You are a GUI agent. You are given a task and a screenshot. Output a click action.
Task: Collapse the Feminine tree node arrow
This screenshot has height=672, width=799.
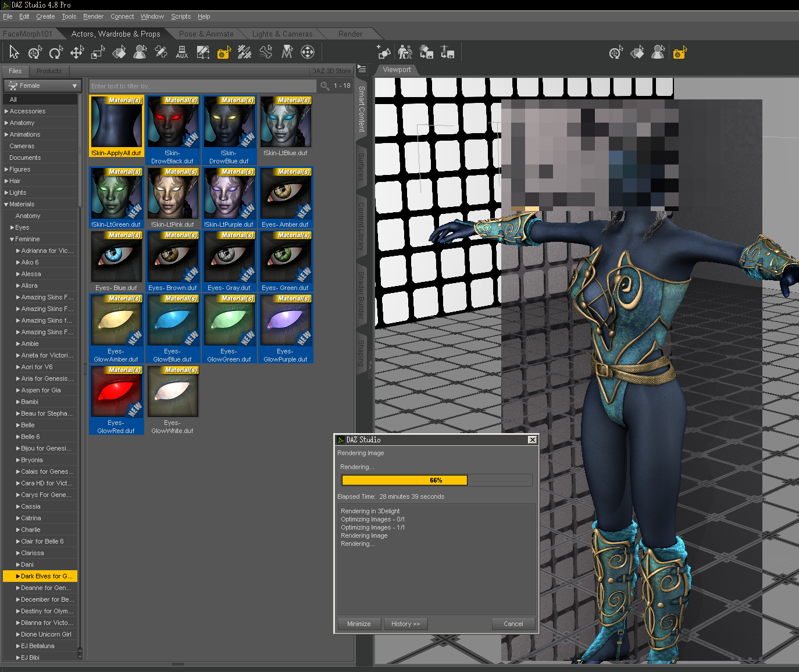(x=12, y=239)
